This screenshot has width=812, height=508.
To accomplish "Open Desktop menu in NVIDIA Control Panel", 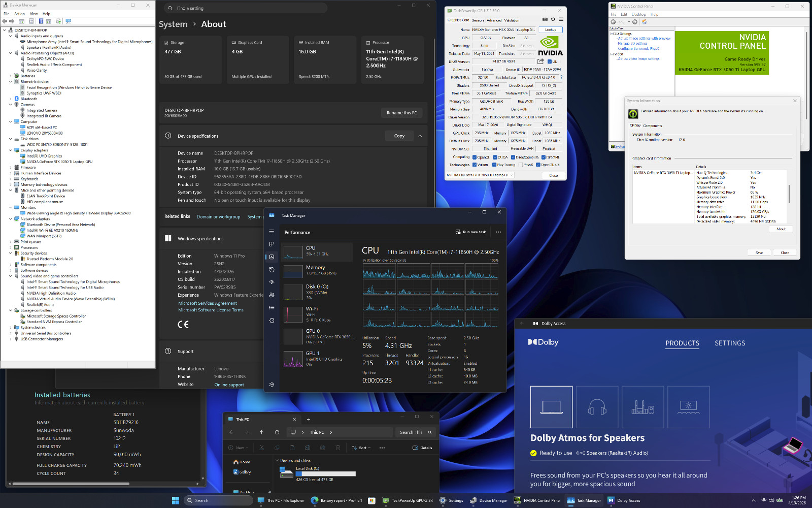I will 639,14.
